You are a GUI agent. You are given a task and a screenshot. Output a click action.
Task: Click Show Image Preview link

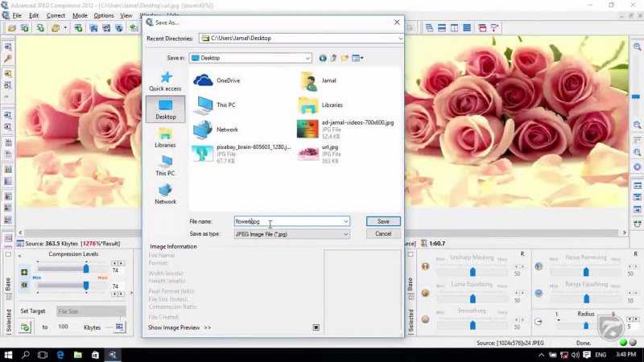[x=180, y=327]
